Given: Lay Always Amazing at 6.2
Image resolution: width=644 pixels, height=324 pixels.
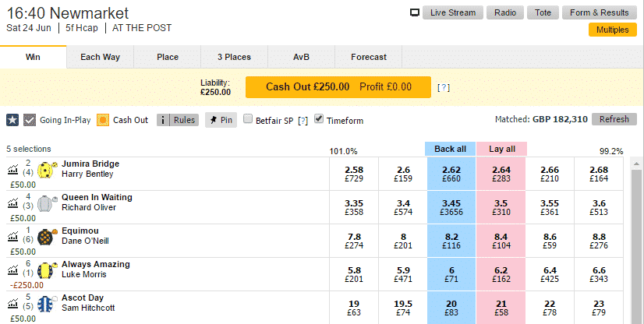Looking at the screenshot, I should (x=501, y=274).
